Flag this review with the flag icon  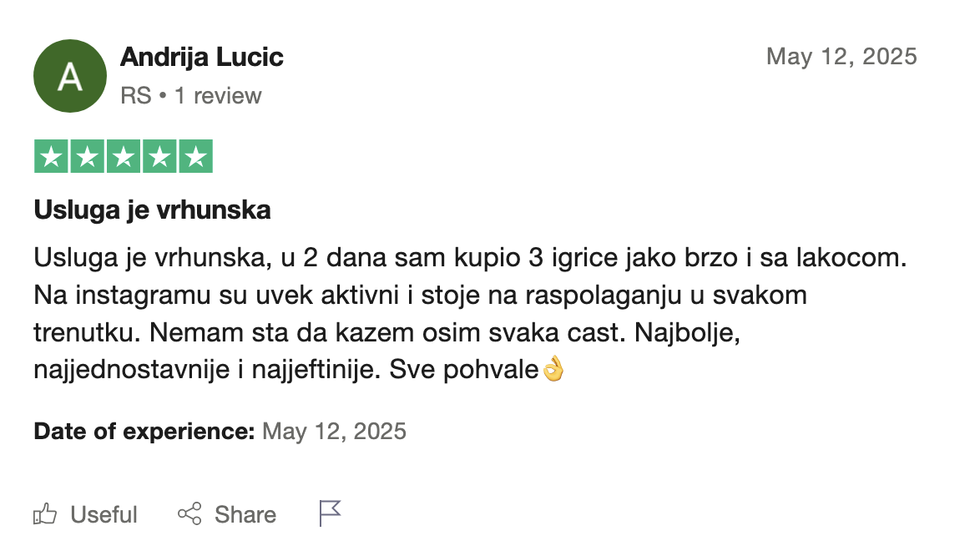331,513
